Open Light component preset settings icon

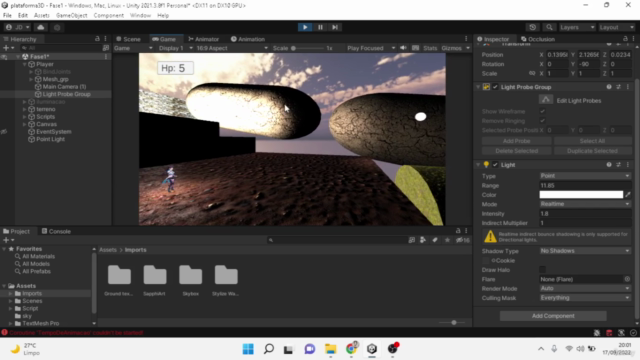tap(618, 164)
